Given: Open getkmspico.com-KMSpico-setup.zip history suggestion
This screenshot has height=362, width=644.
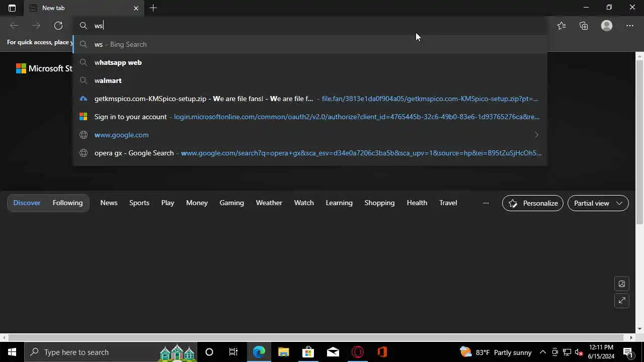Looking at the screenshot, I should pos(310,99).
